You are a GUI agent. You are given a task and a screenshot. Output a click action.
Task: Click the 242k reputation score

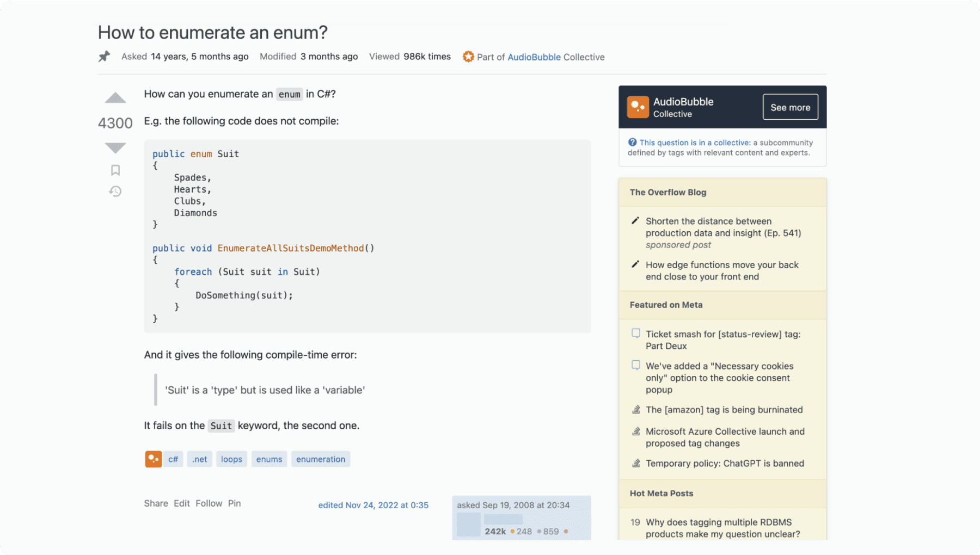coord(495,531)
